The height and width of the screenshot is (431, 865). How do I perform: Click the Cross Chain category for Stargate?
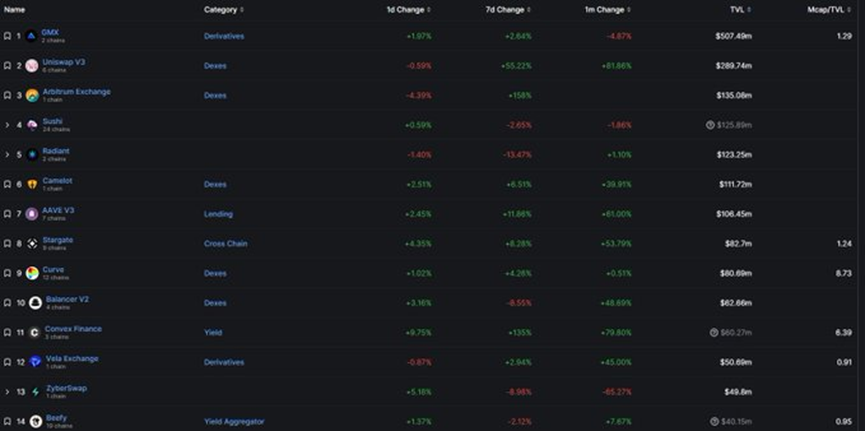click(x=225, y=243)
